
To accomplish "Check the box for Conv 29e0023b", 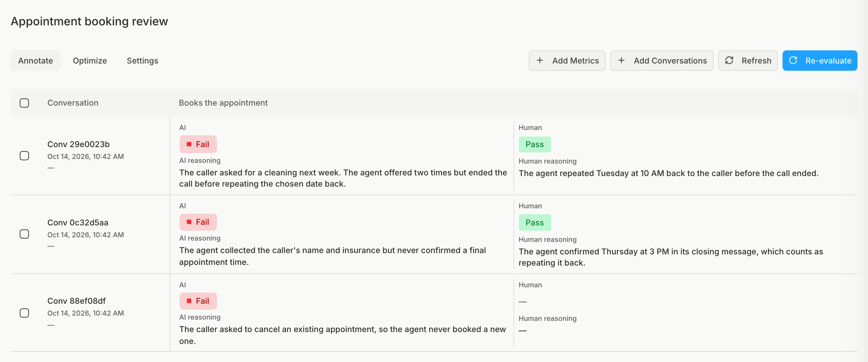I will click(24, 156).
